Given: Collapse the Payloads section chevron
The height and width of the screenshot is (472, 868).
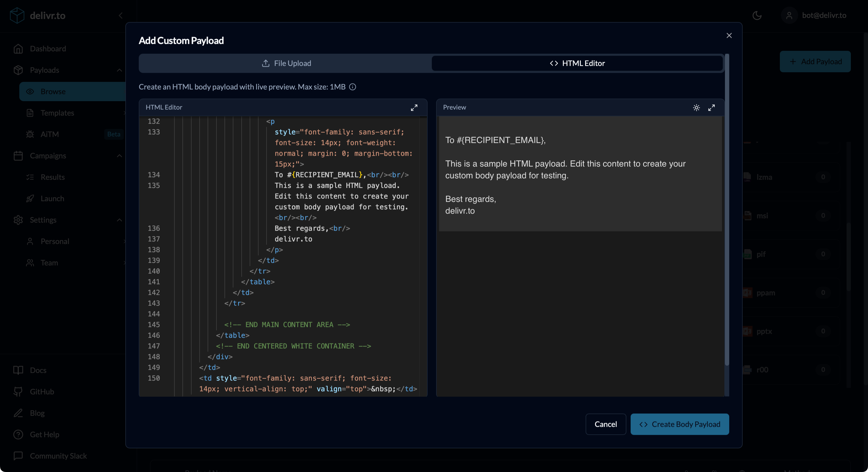Looking at the screenshot, I should 119,70.
